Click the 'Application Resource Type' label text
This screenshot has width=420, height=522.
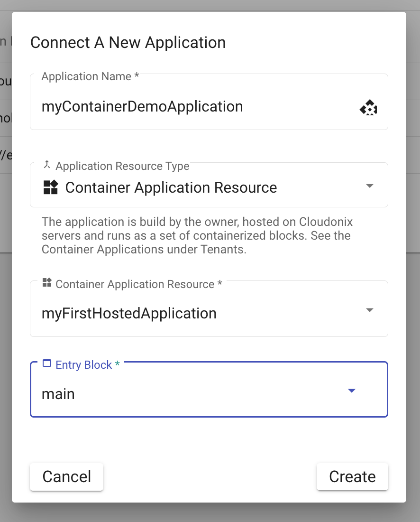tap(122, 166)
